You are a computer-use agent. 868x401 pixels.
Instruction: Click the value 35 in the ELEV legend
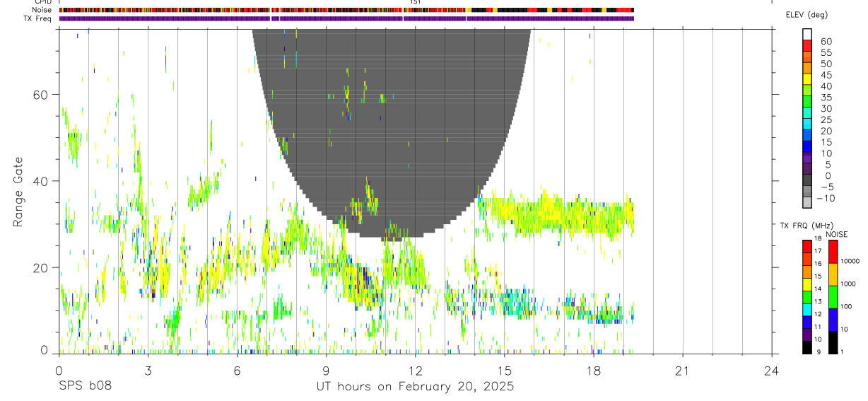tap(826, 98)
